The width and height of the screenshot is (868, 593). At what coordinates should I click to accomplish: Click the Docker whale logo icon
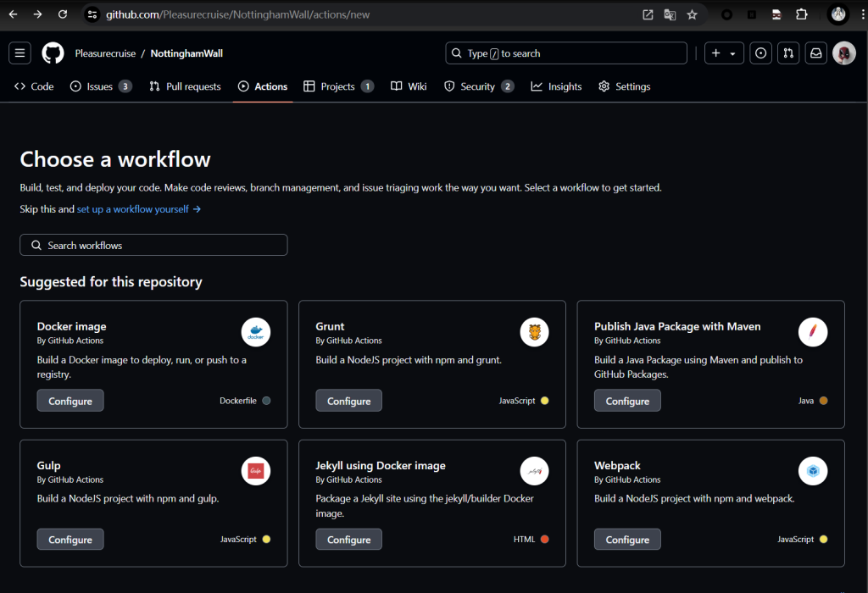click(256, 333)
